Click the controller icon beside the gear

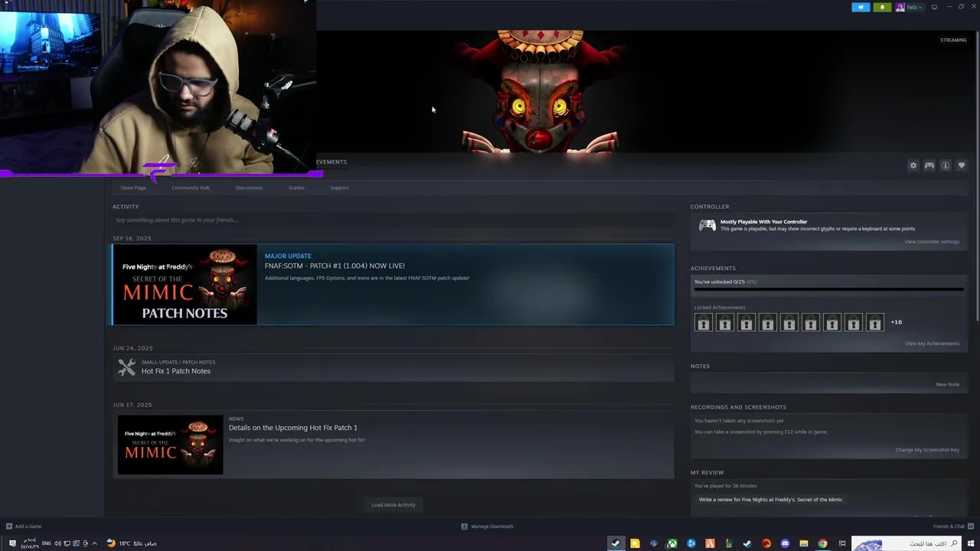929,165
